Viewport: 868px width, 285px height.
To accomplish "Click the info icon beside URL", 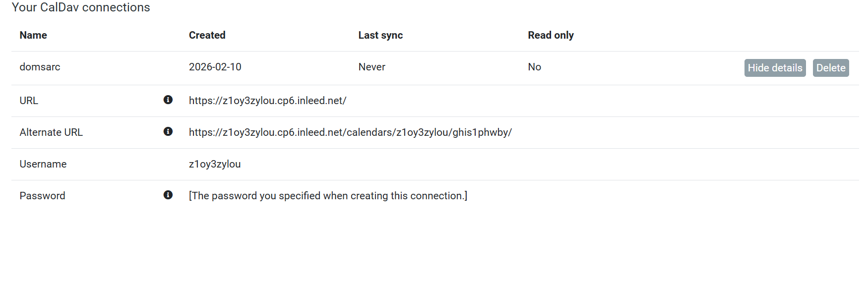I will pyautogui.click(x=168, y=100).
